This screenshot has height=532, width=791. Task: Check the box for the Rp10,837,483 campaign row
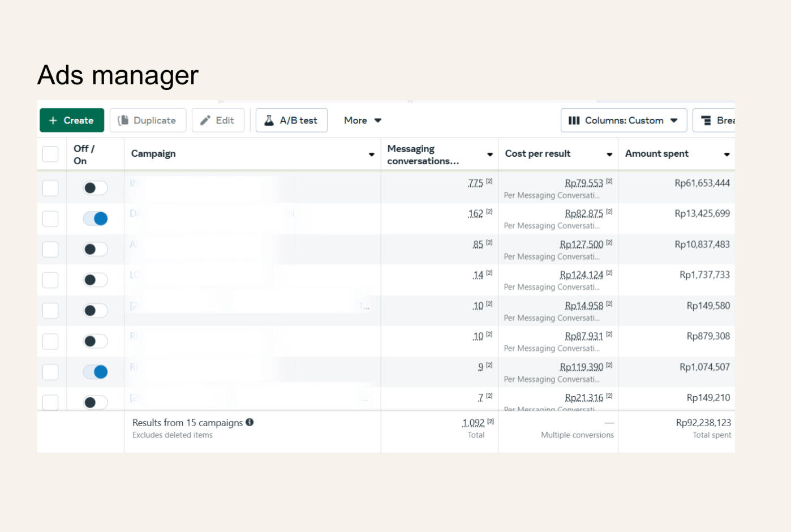pos(50,250)
